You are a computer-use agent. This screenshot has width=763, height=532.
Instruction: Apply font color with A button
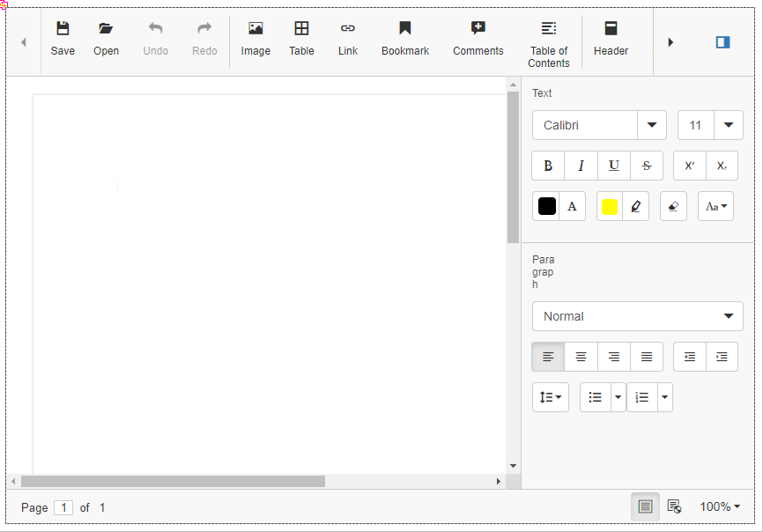coord(573,206)
